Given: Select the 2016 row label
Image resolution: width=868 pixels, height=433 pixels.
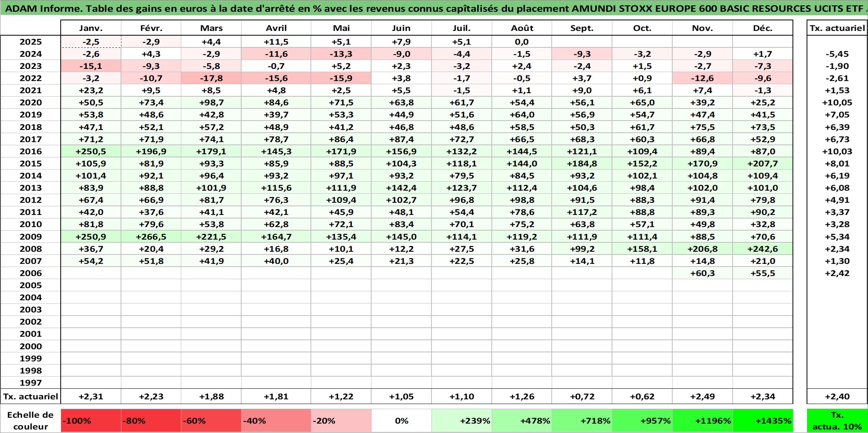Looking at the screenshot, I should pyautogui.click(x=31, y=152).
